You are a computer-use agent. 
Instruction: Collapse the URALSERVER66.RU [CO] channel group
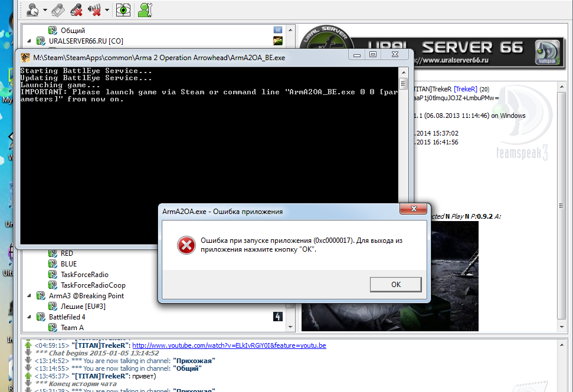(30, 41)
